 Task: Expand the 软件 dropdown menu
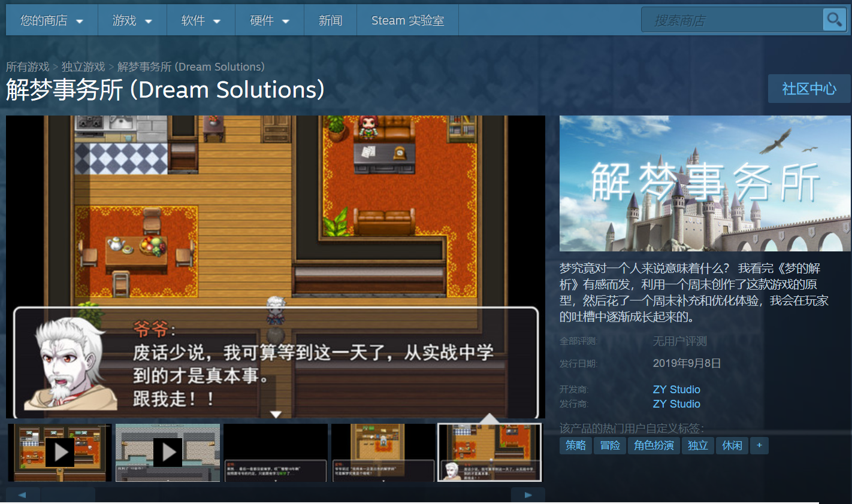pyautogui.click(x=201, y=20)
